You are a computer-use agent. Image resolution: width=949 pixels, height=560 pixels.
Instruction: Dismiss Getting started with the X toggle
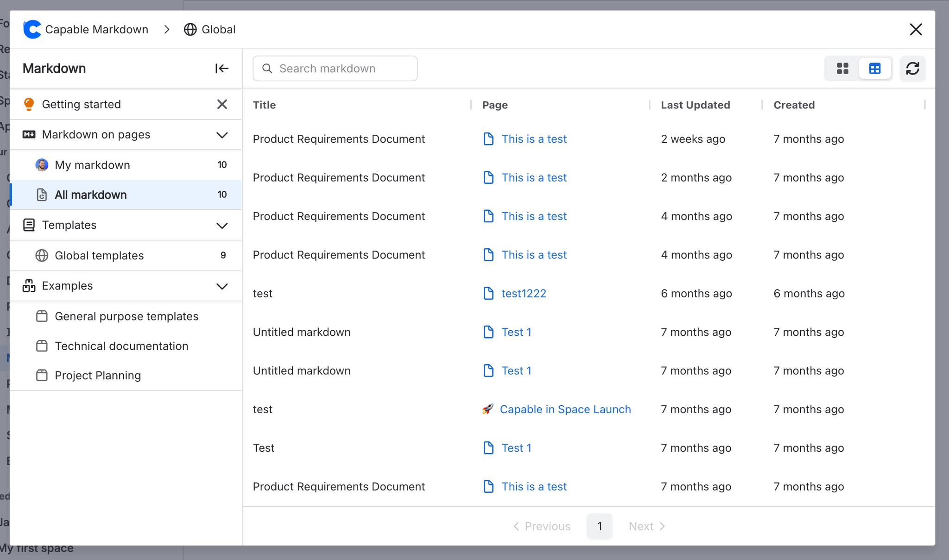(x=222, y=104)
